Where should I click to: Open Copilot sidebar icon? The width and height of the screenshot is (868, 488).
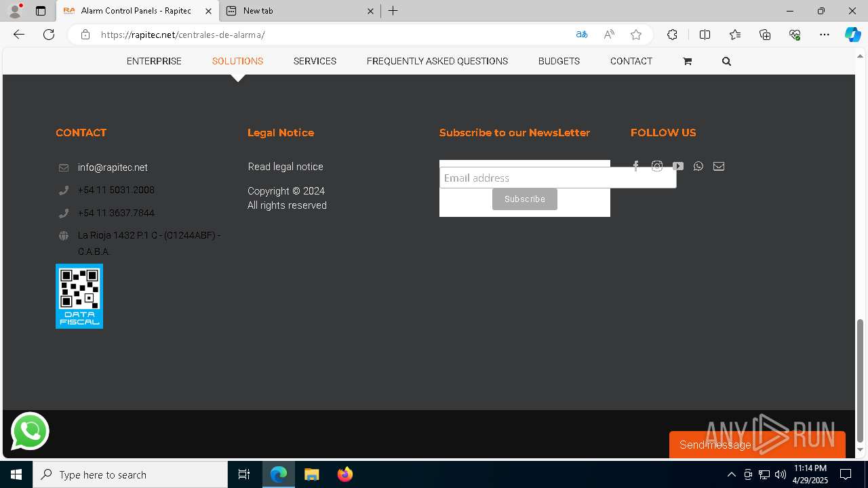pos(852,35)
